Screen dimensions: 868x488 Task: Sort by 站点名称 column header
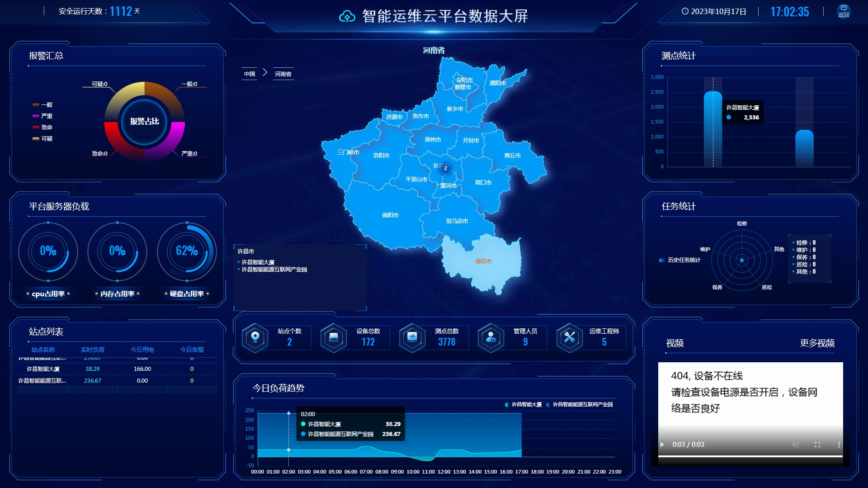pyautogui.click(x=43, y=350)
